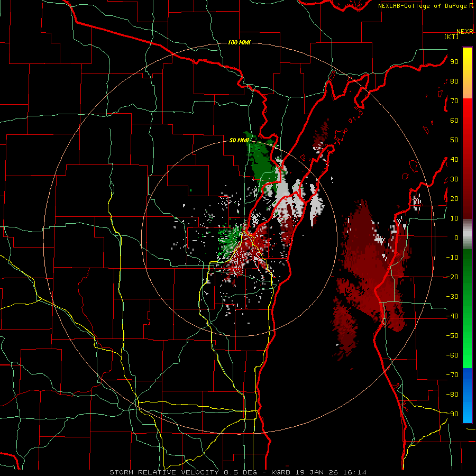This screenshot has height=476, width=476.
Task: Click the 50 value on the velocity scale
Action: (454, 140)
